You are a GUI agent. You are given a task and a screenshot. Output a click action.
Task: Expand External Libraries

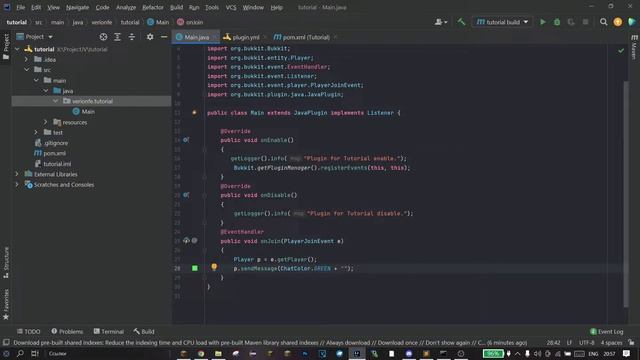coord(17,174)
